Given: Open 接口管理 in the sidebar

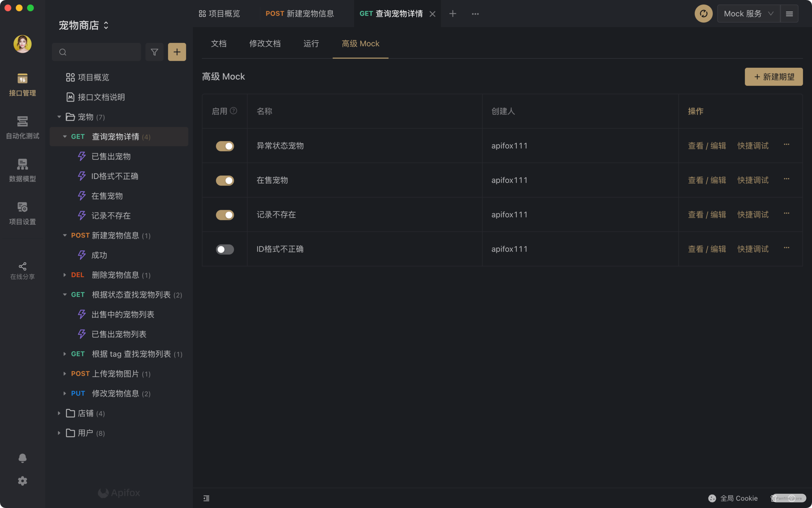Looking at the screenshot, I should click(x=22, y=85).
